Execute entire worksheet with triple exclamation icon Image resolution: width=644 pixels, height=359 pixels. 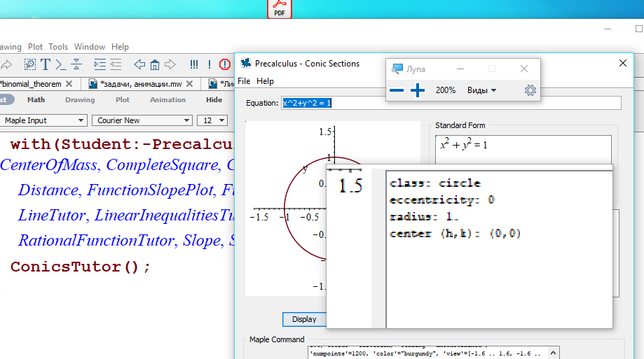tap(194, 64)
